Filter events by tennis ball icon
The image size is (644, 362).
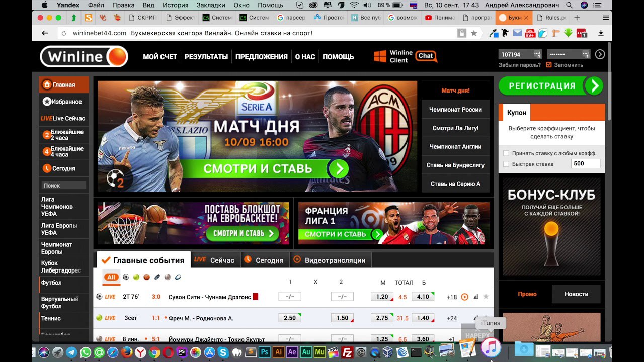(x=136, y=277)
